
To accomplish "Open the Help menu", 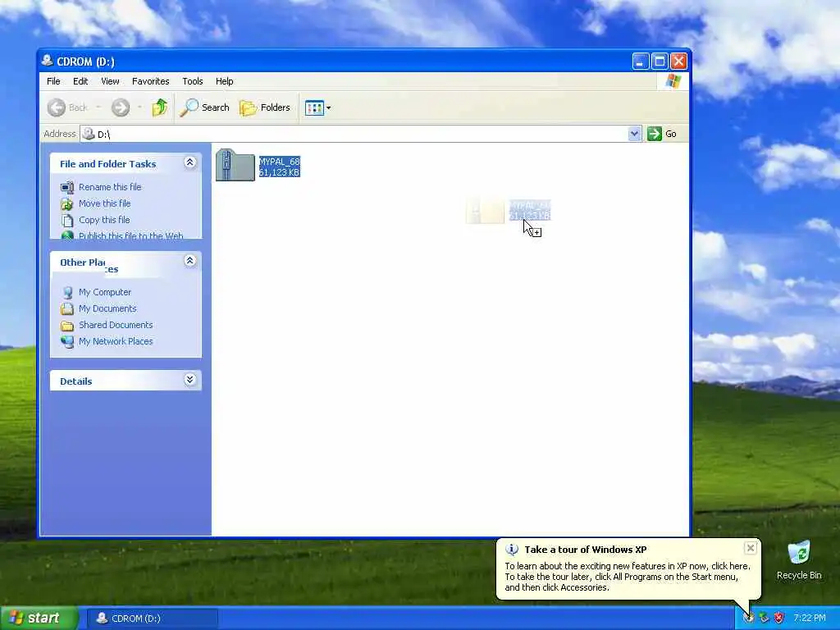I will (x=225, y=81).
